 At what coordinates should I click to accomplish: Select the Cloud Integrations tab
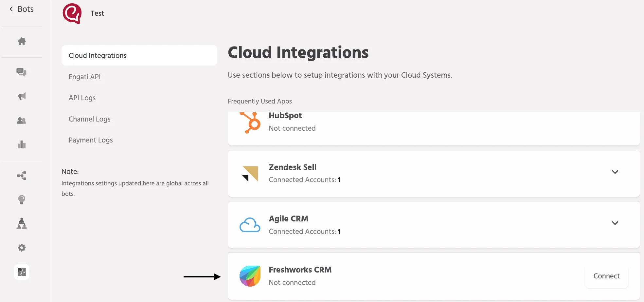(x=139, y=55)
